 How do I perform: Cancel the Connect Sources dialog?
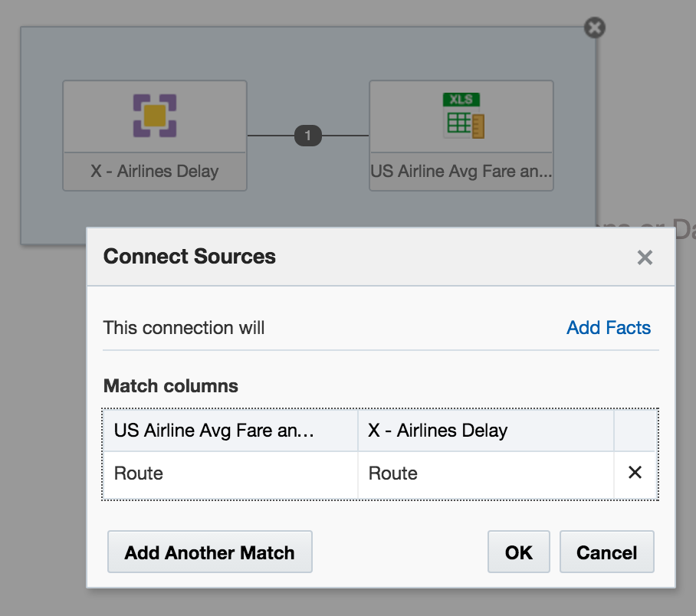(606, 552)
